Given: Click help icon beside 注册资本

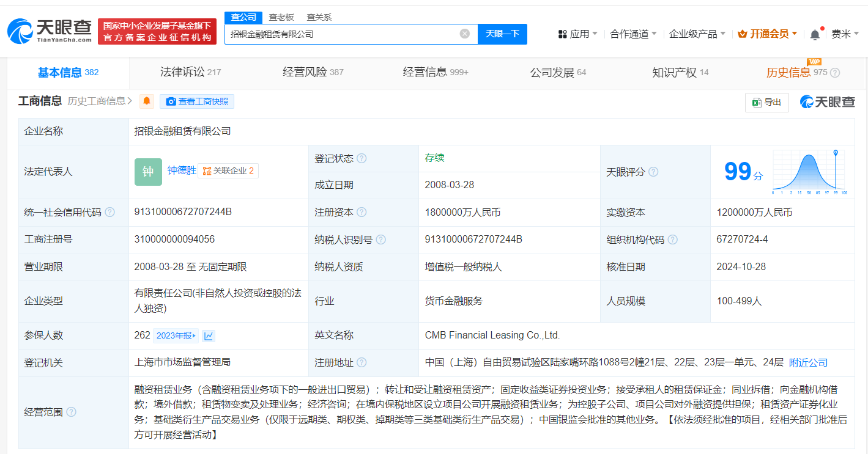Looking at the screenshot, I should (x=362, y=213).
